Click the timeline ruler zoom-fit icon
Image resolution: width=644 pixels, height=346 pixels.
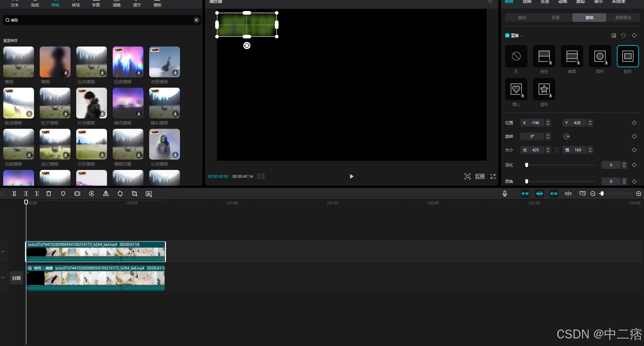coord(582,194)
